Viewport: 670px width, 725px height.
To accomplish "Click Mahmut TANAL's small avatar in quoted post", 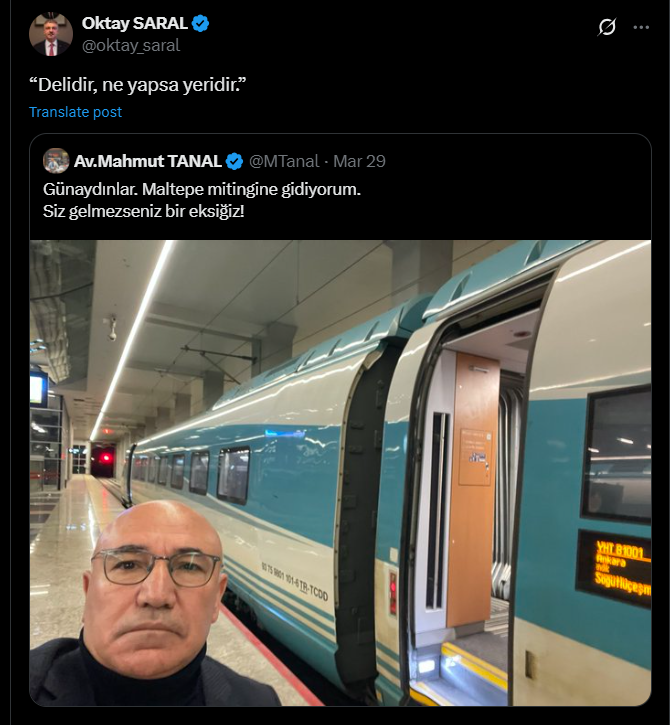I will [56, 161].
